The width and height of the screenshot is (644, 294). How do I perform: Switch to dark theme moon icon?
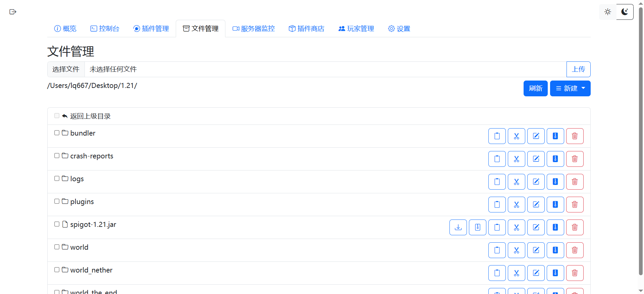click(x=625, y=12)
